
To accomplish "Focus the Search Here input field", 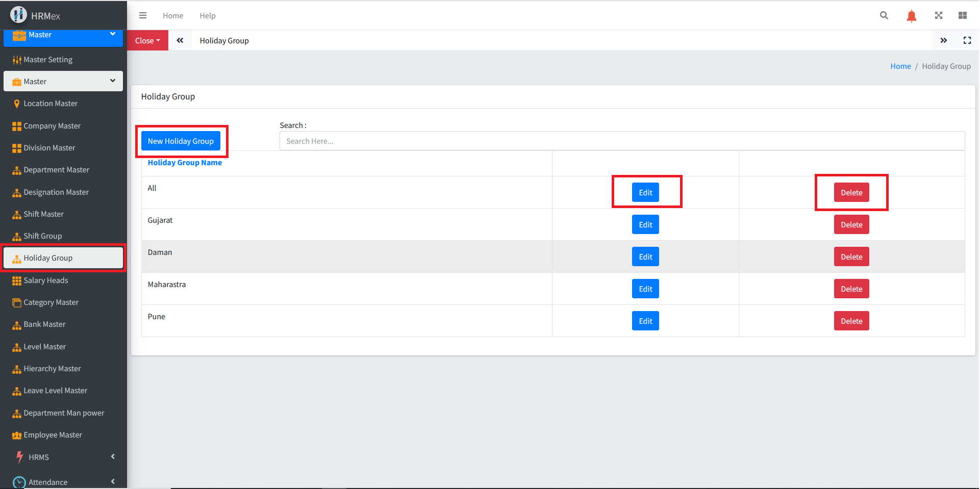I will click(x=621, y=141).
